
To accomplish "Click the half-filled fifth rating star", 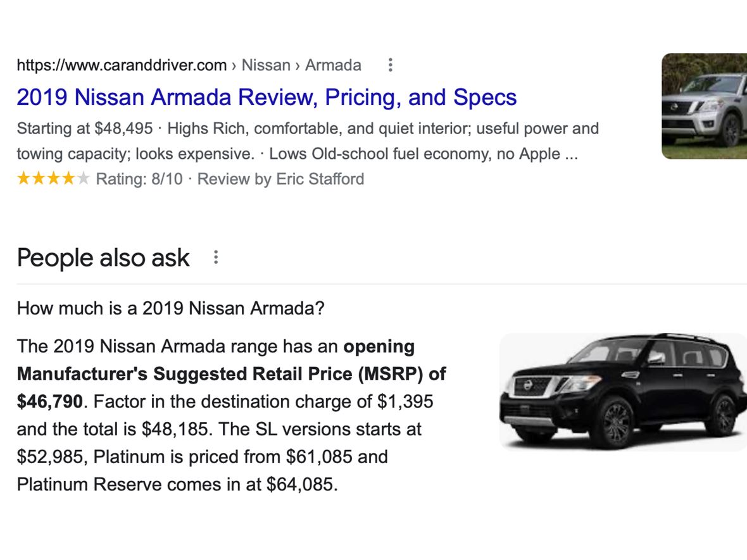I will [84, 179].
